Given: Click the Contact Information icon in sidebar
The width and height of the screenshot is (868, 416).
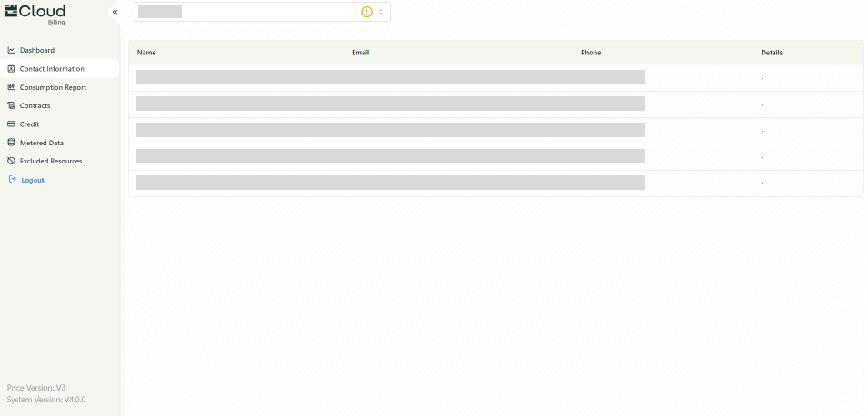Looking at the screenshot, I should click(11, 69).
